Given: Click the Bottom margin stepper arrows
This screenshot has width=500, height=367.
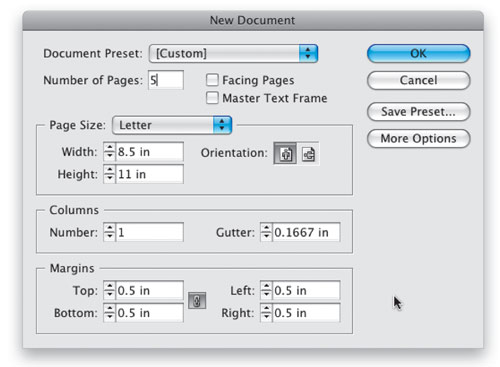Looking at the screenshot, I should click(x=109, y=313).
